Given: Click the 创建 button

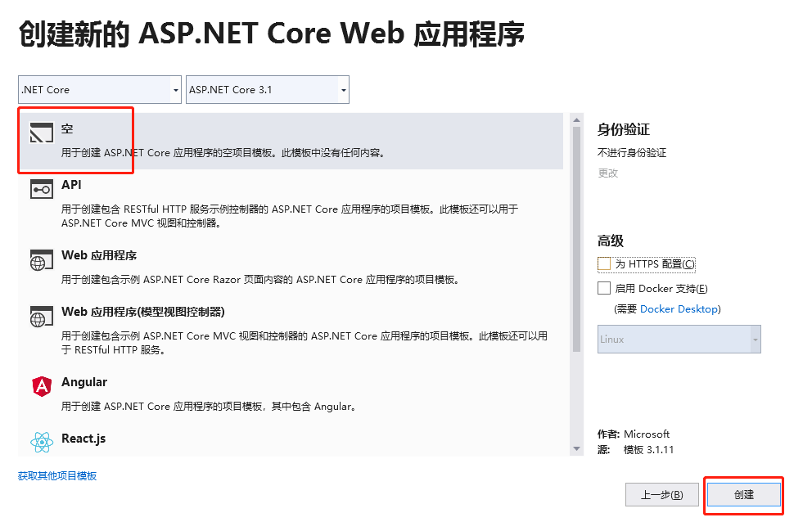Looking at the screenshot, I should click(743, 494).
